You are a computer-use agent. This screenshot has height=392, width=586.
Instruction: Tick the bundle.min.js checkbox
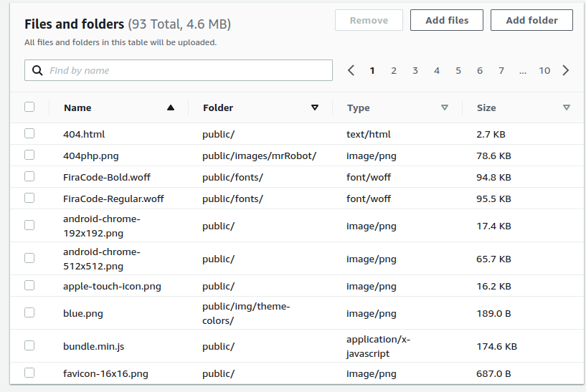click(x=29, y=345)
